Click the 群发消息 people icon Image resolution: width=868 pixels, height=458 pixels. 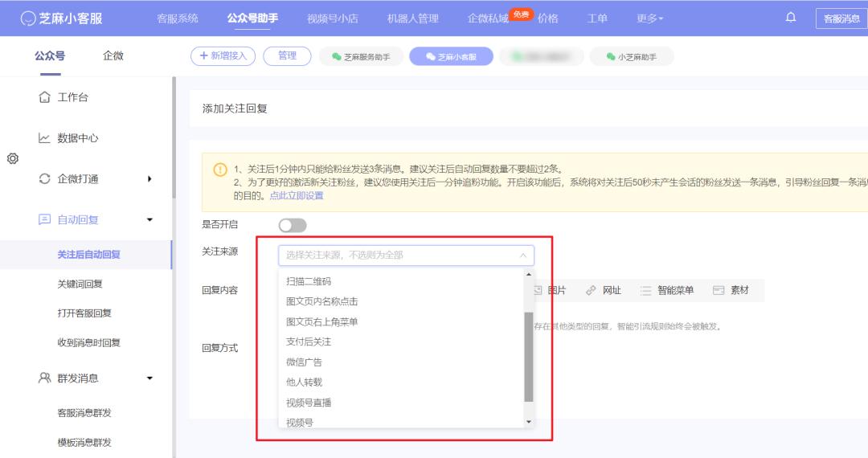point(44,378)
